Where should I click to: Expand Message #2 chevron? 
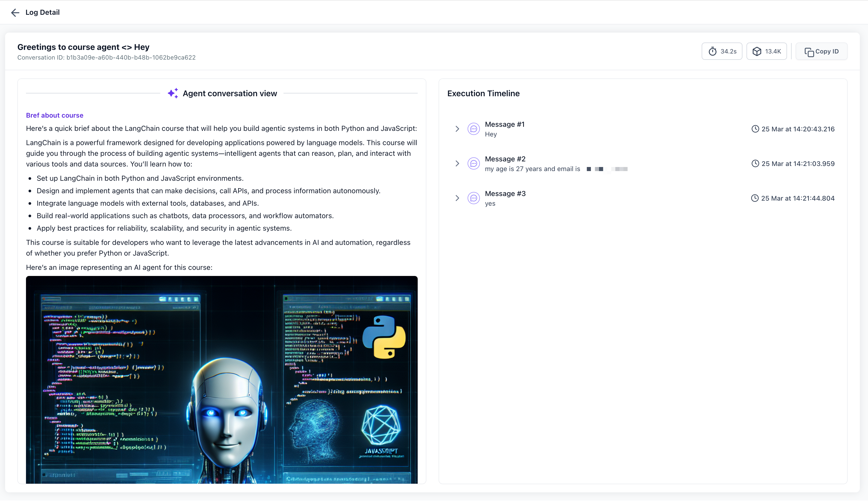457,163
